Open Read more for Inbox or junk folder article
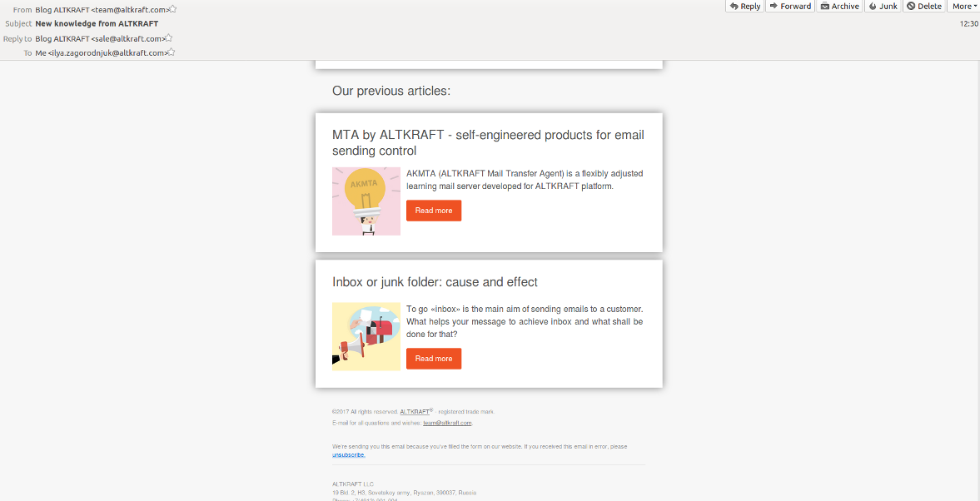The image size is (980, 501). click(434, 359)
